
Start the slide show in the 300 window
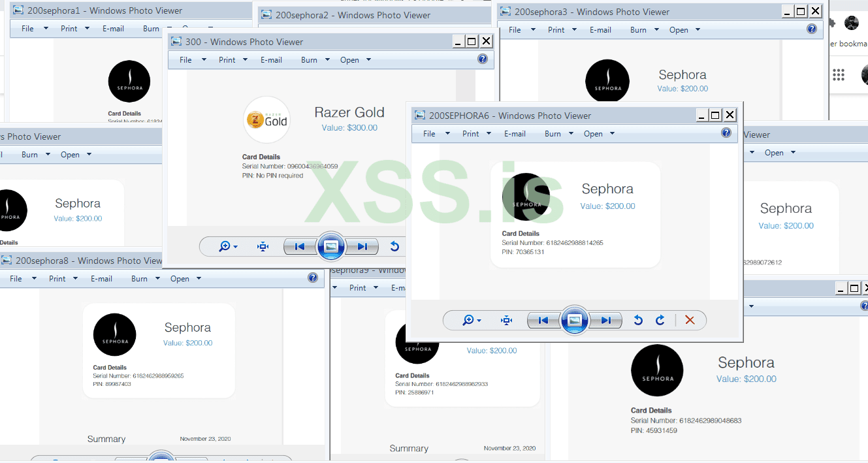click(331, 246)
